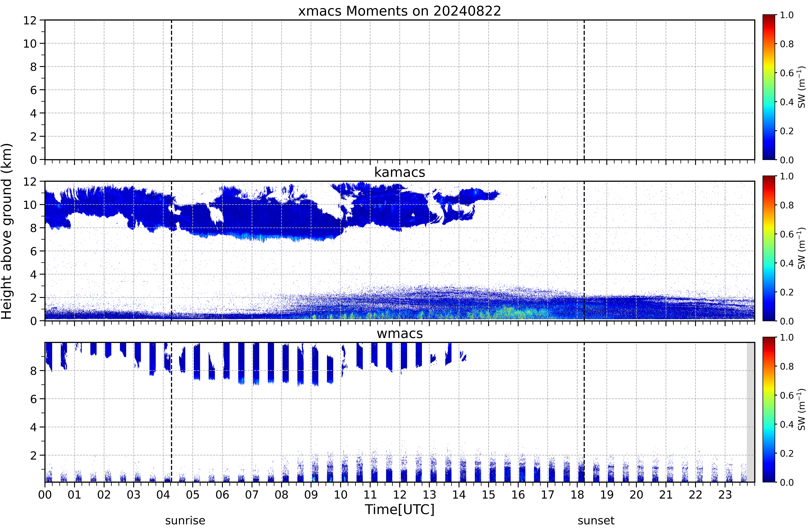Click the '05' time tick label
Viewport: 812px width, 532px height.
(x=193, y=495)
